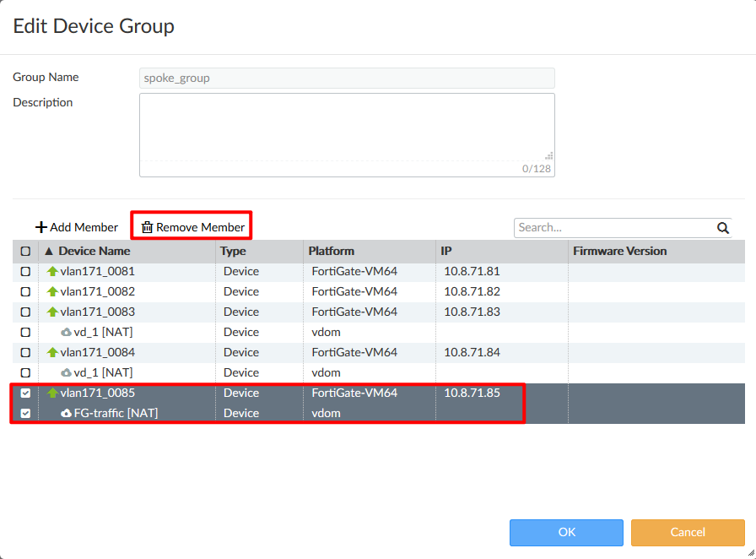Screen dimensions: 756x559
Task: Click the green status arrow beside vlan171_0083
Action: 52,312
